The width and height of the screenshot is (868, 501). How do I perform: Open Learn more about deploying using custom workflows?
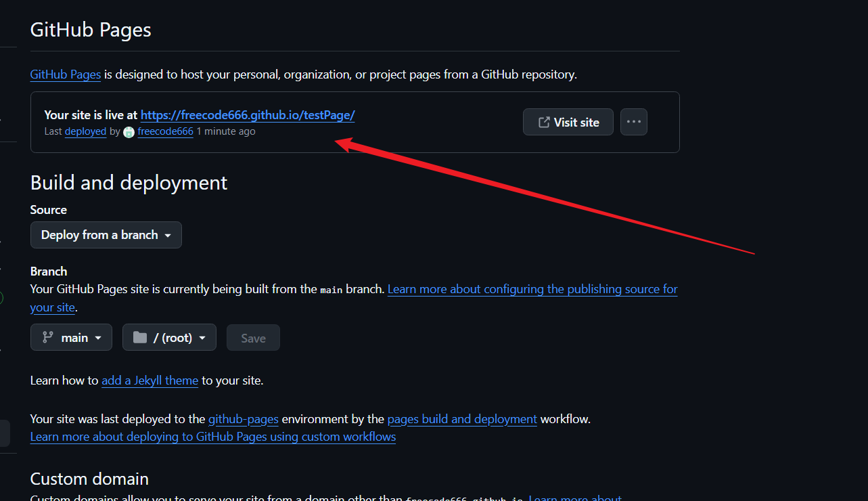[213, 437]
